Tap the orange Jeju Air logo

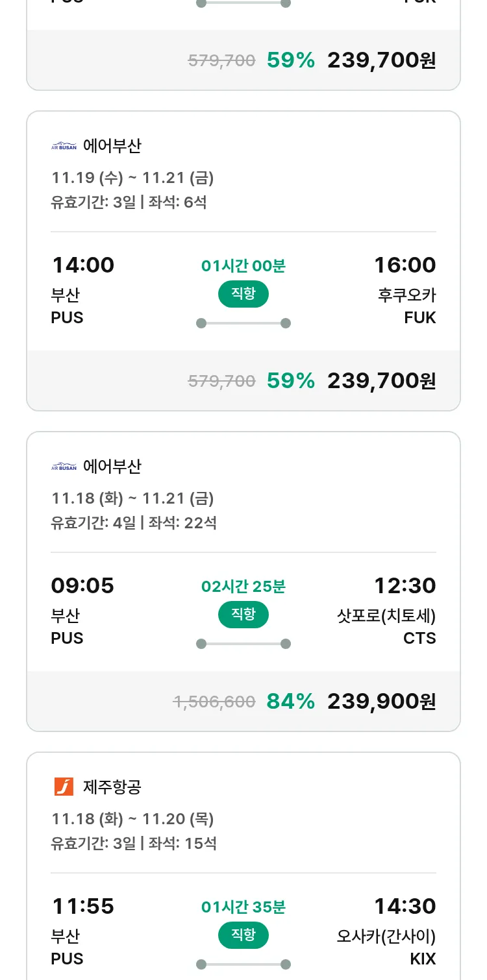pyautogui.click(x=64, y=787)
